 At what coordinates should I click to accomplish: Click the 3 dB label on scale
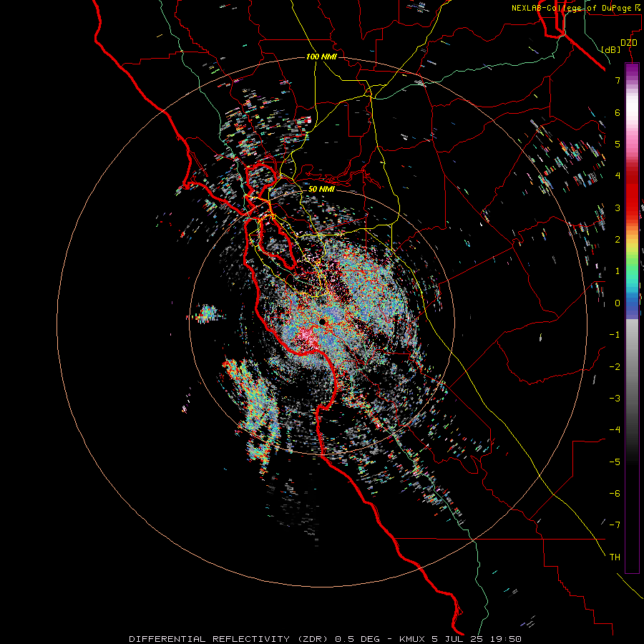coord(618,208)
